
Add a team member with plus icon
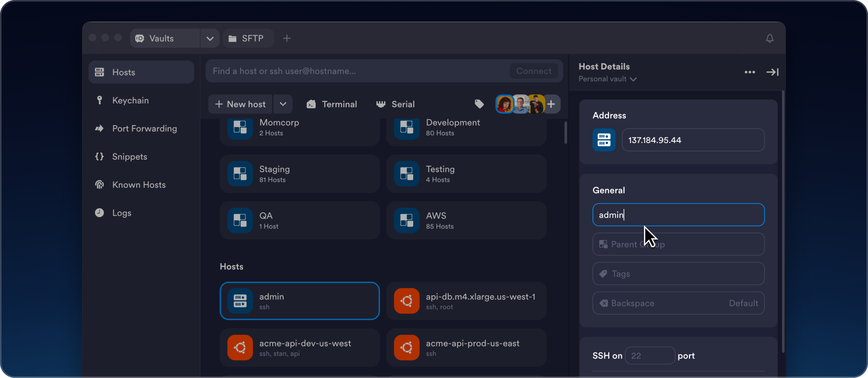click(551, 104)
